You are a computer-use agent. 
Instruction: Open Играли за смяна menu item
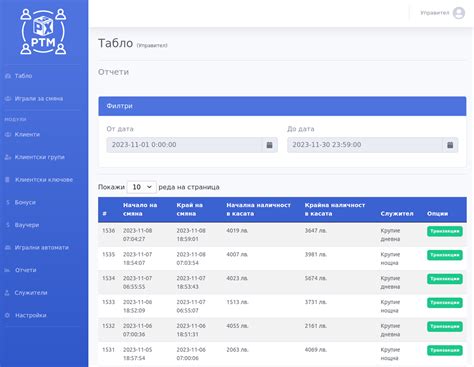tap(39, 99)
